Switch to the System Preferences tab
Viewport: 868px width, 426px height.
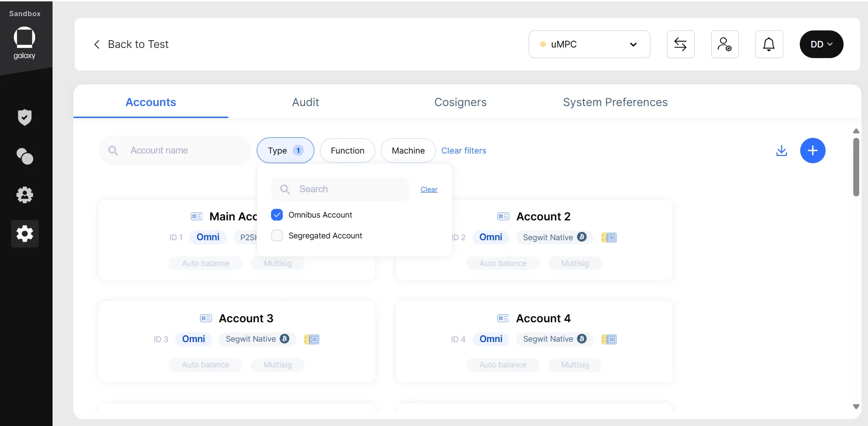click(615, 102)
